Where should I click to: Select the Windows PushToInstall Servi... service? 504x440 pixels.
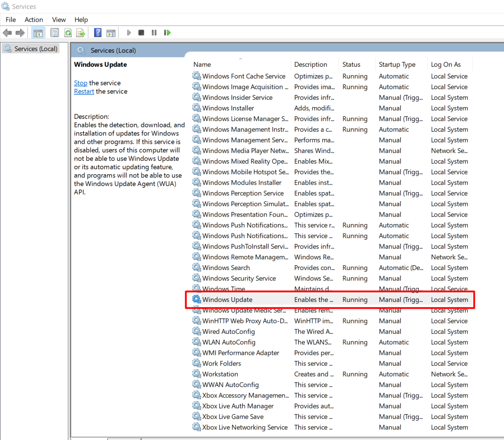(245, 246)
